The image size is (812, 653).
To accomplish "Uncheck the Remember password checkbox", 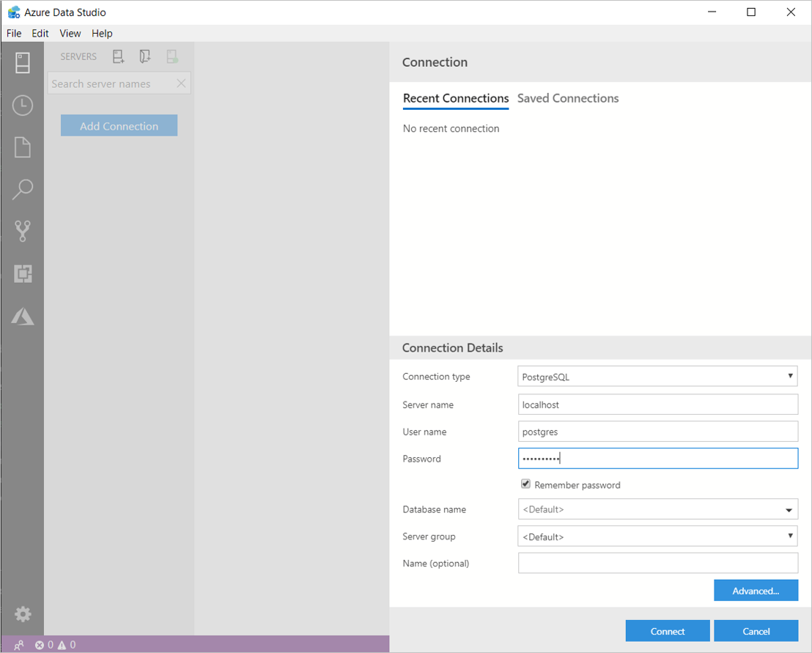I will (525, 484).
